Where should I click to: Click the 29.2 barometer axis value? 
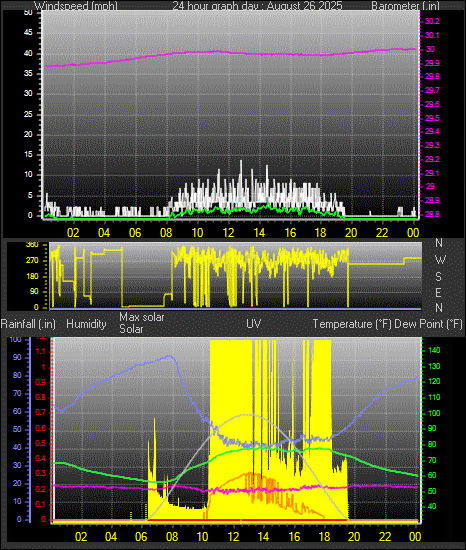coord(432,159)
